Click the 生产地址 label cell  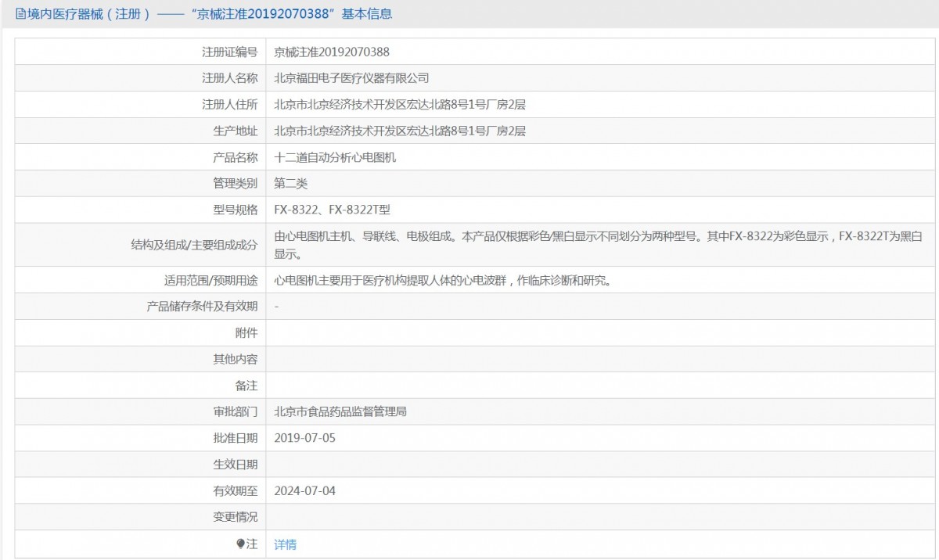(141, 131)
